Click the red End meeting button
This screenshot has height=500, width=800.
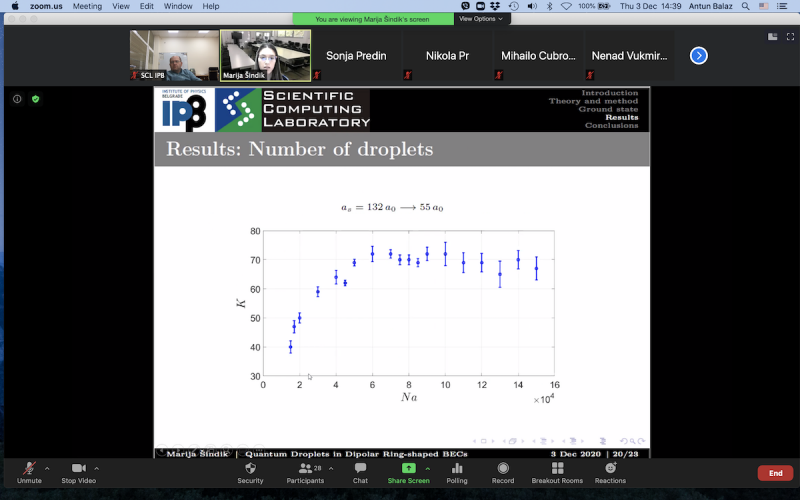tap(776, 473)
